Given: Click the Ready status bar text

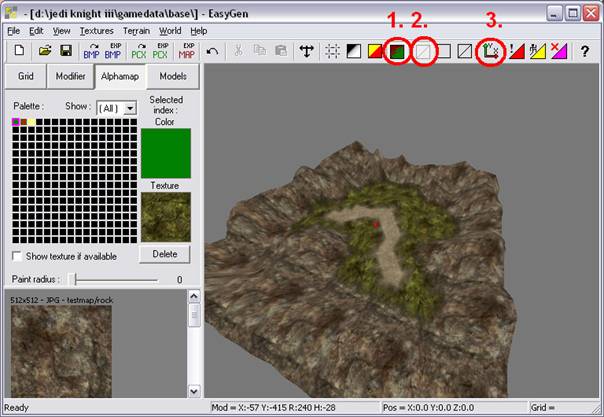Looking at the screenshot, I should [x=17, y=407].
